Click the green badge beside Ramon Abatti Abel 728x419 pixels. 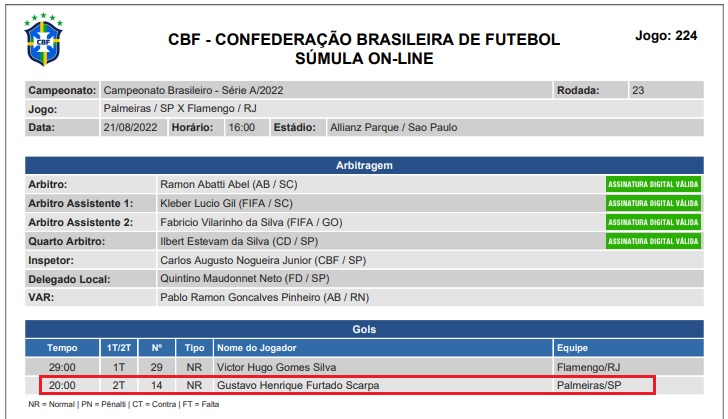pos(653,184)
